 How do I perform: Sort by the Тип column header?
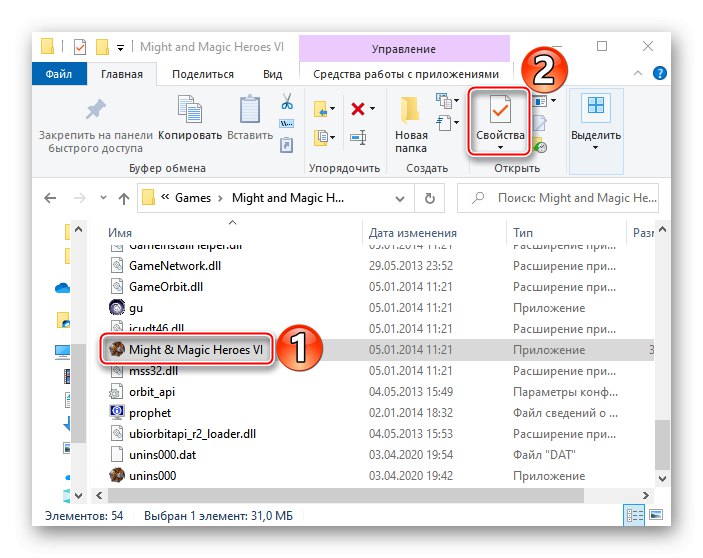566,233
